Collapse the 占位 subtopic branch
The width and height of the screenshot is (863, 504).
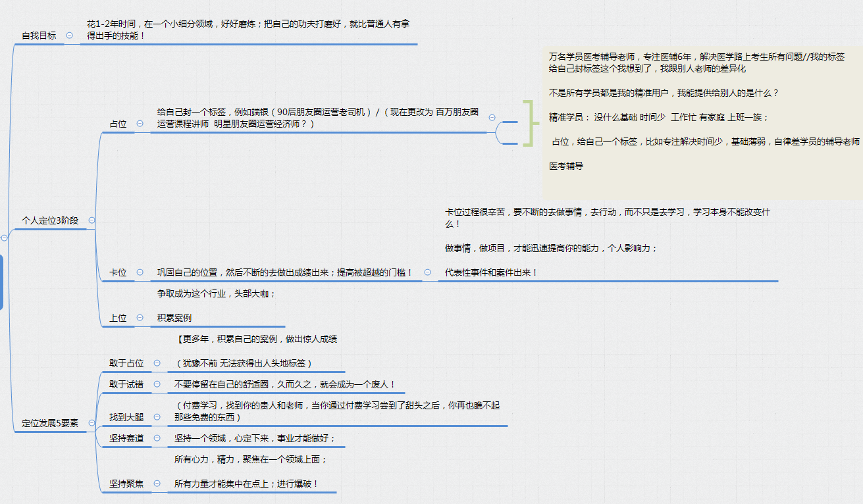click(140, 124)
